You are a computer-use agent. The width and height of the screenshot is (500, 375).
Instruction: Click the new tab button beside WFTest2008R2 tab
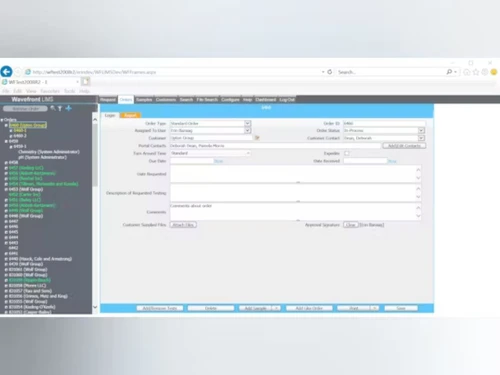[x=86, y=81]
